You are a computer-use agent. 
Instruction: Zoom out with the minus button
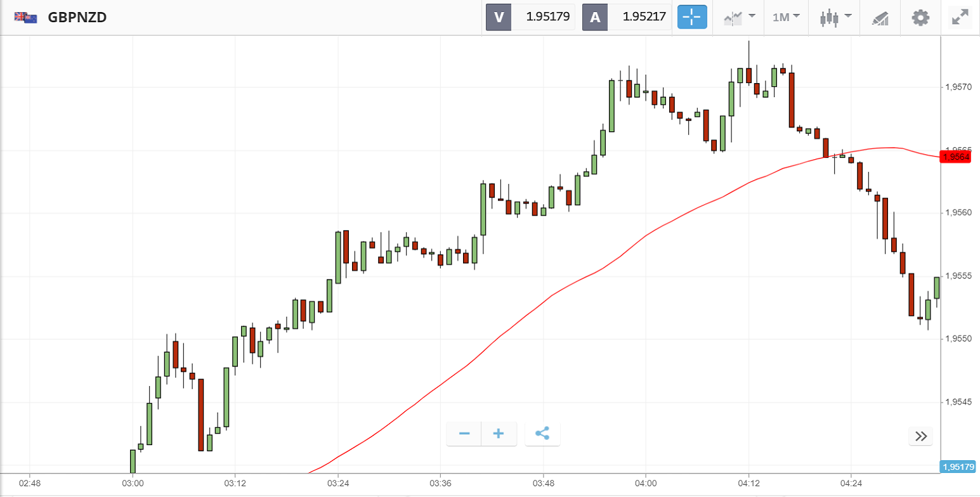(464, 434)
